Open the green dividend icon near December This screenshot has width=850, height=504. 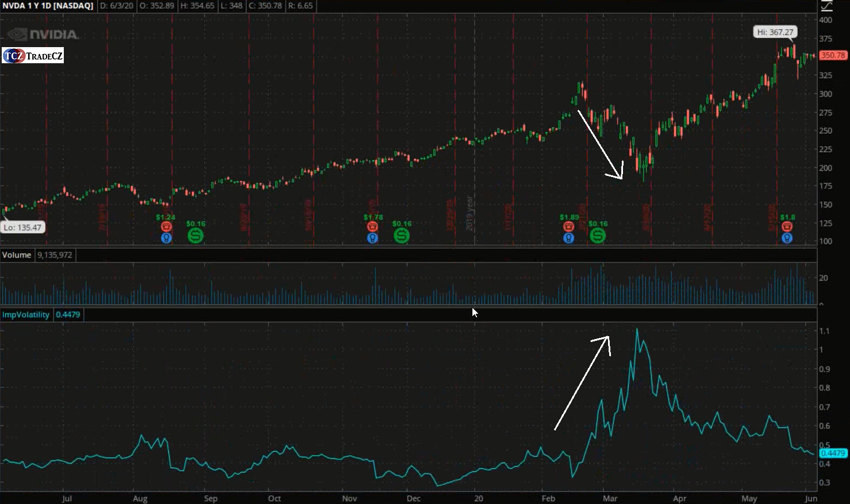pos(401,235)
